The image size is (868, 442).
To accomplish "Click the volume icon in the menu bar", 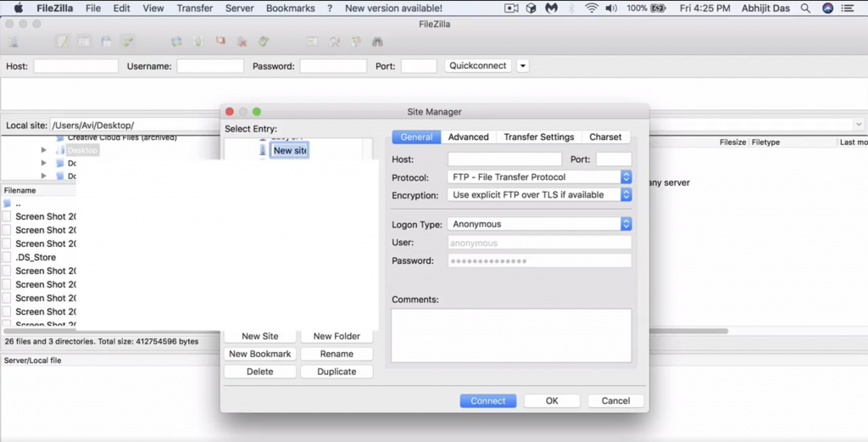I will tap(611, 8).
